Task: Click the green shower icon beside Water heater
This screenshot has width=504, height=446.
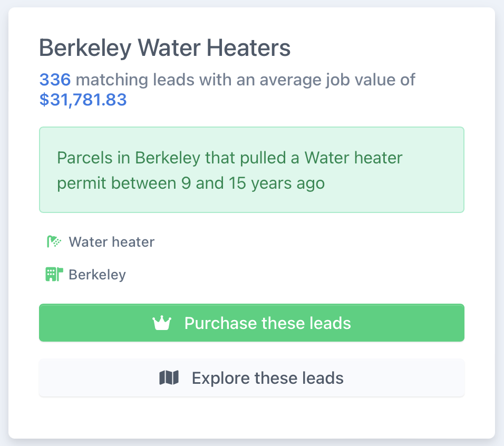Action: (x=54, y=241)
